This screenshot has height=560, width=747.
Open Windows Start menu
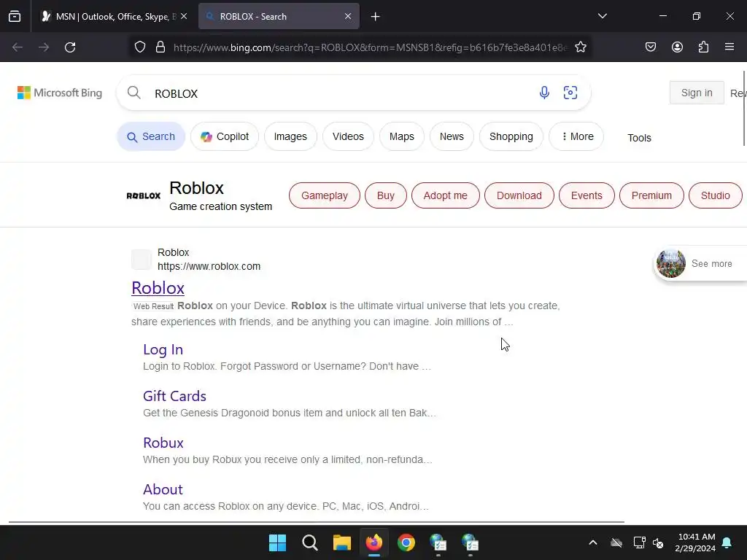pos(277,542)
